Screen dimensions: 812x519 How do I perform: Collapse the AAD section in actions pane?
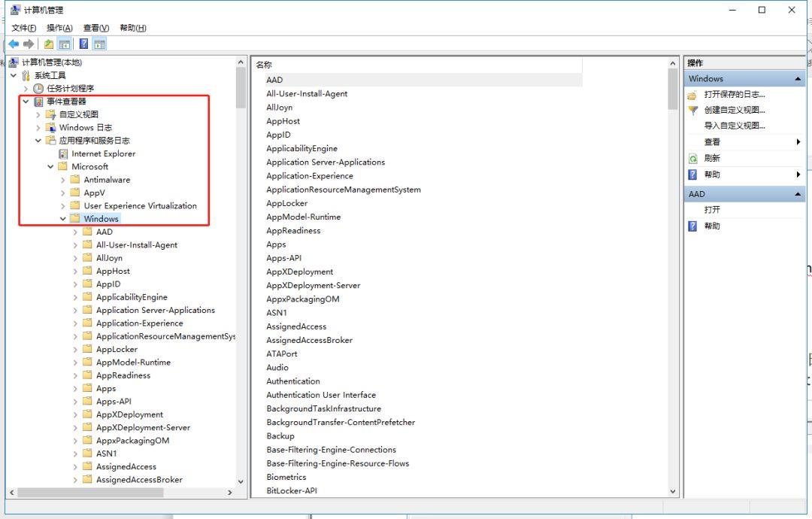(798, 194)
